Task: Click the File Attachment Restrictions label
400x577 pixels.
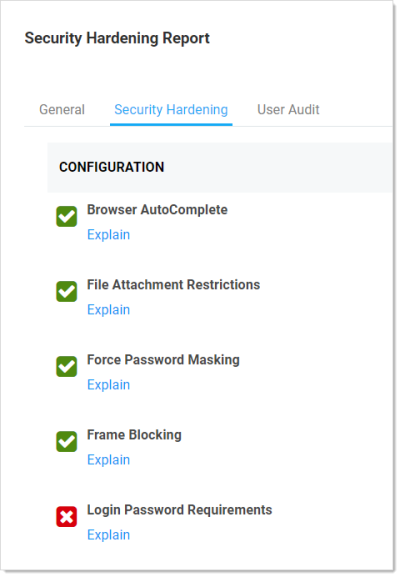Action: [173, 285]
